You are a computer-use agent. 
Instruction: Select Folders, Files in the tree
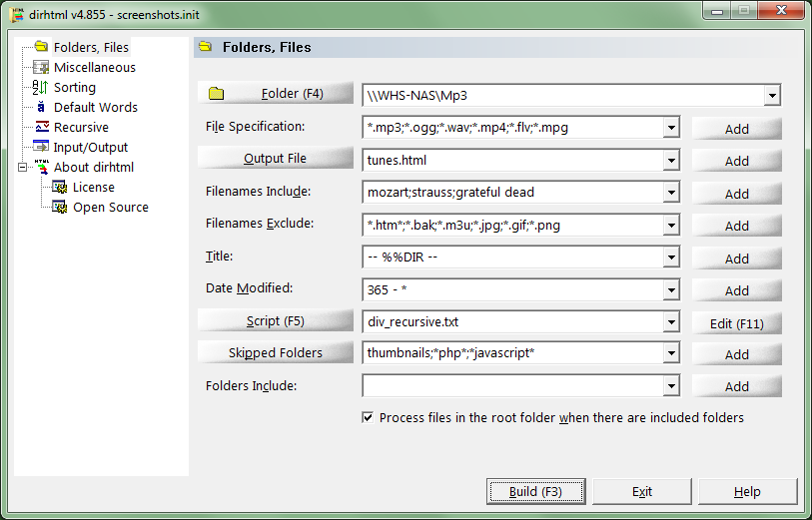pos(91,47)
